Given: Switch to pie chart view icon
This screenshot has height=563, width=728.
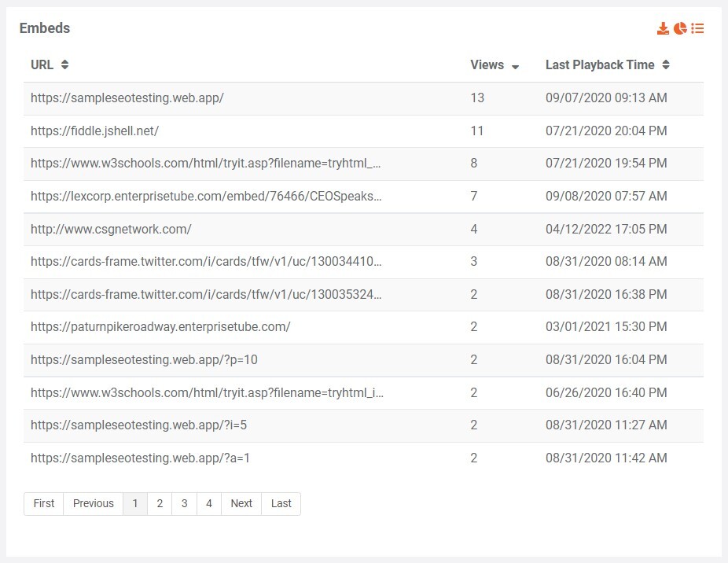Looking at the screenshot, I should [680, 28].
